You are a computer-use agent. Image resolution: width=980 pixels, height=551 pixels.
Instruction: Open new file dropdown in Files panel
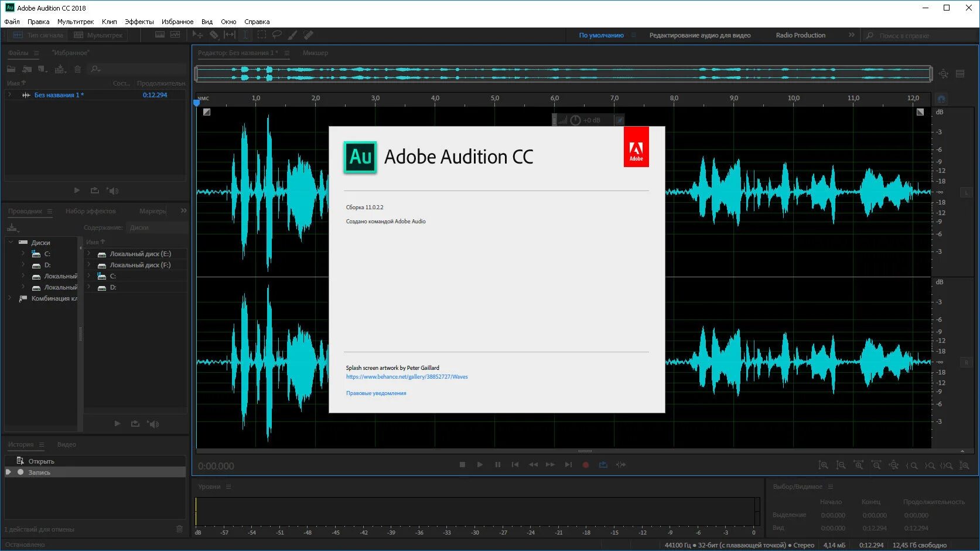(x=43, y=69)
